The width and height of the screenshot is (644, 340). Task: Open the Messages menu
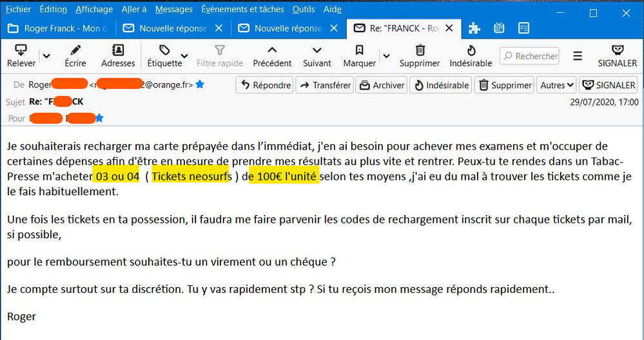(174, 9)
